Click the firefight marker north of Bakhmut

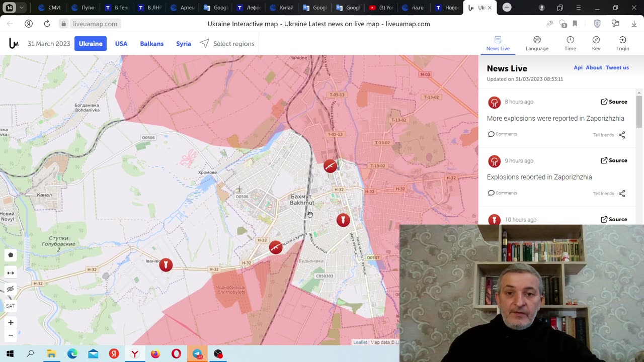click(330, 166)
